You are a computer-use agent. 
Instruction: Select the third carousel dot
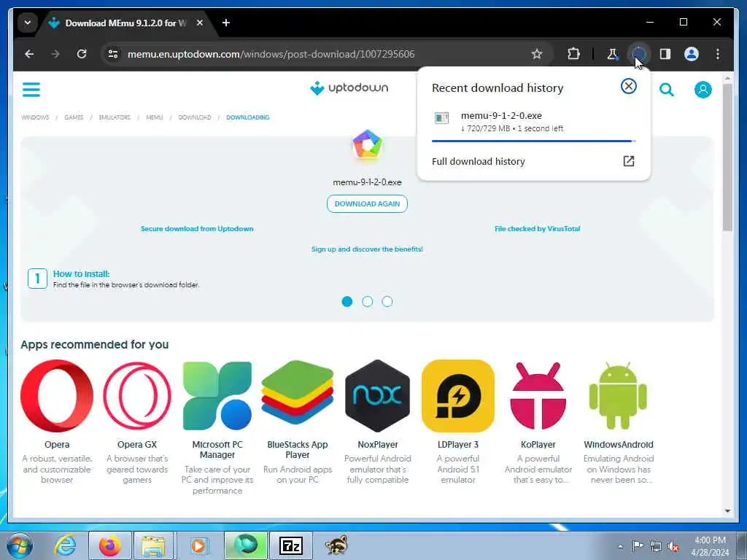click(x=387, y=301)
